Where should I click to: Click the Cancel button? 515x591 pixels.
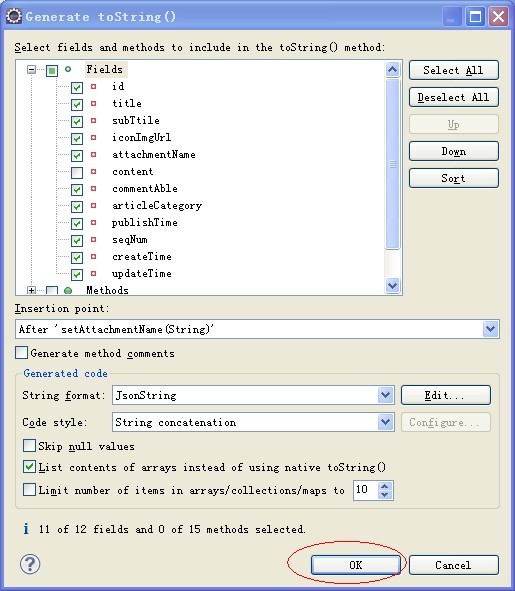point(454,565)
